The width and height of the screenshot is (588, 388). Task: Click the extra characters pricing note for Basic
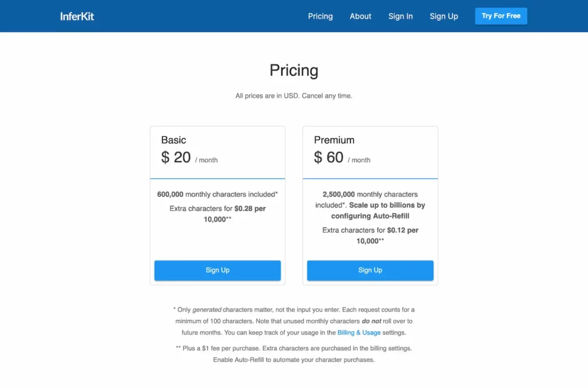point(217,214)
